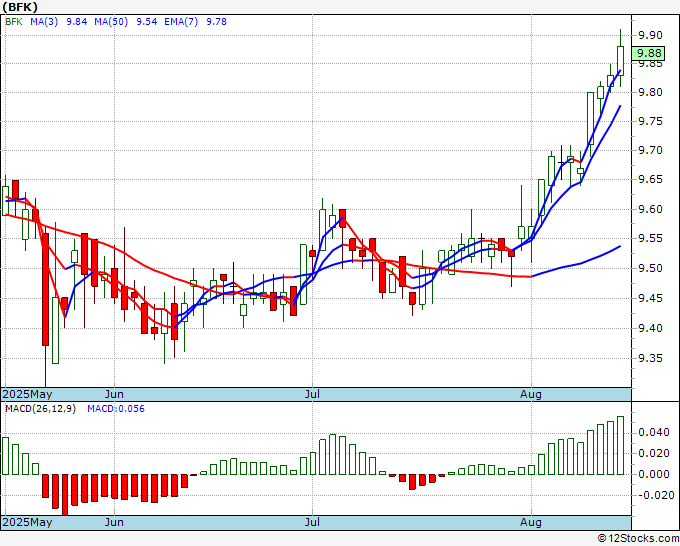Click the MA(3) value 9.84
680x546 pixels.
point(77,22)
